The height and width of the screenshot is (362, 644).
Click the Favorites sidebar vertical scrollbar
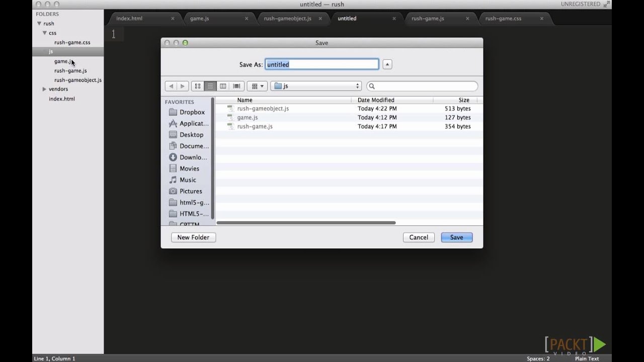coord(213,157)
